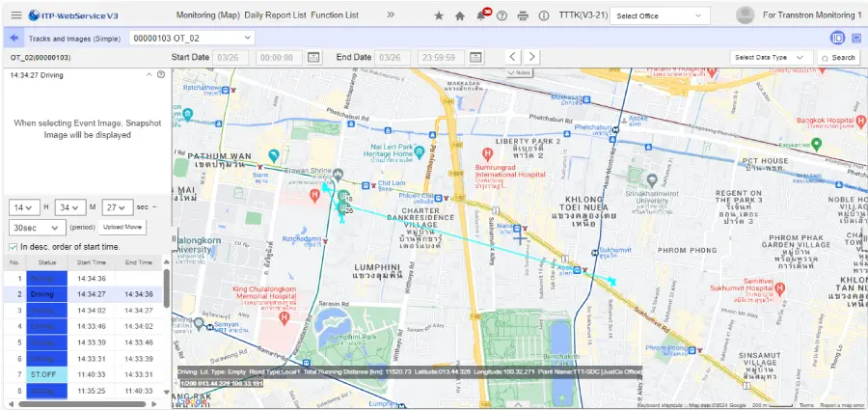Image resolution: width=868 pixels, height=410 pixels.
Task: Open the 30sec period dropdown
Action: [37, 228]
